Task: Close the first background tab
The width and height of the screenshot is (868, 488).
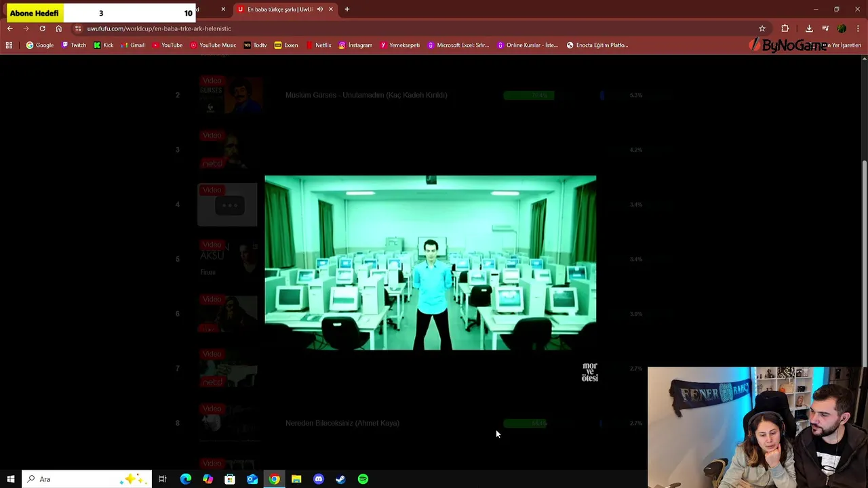Action: (x=223, y=9)
